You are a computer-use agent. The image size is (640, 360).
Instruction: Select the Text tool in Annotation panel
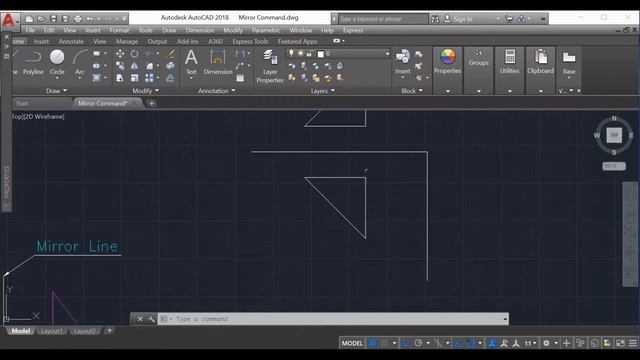(191, 62)
